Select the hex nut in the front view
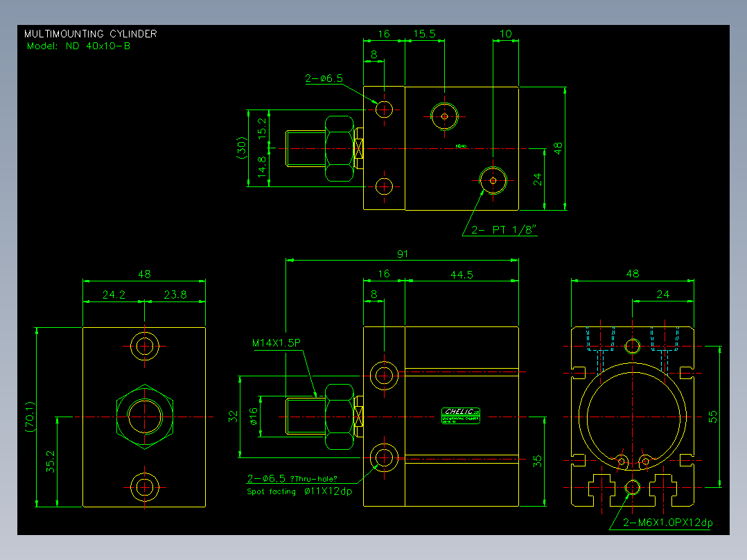 [x=144, y=417]
